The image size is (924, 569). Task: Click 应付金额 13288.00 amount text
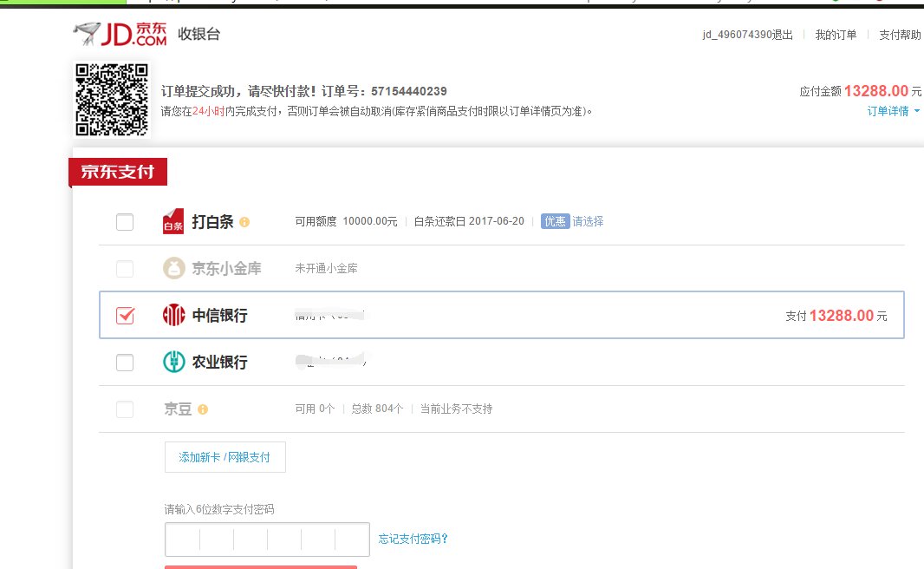[861, 91]
